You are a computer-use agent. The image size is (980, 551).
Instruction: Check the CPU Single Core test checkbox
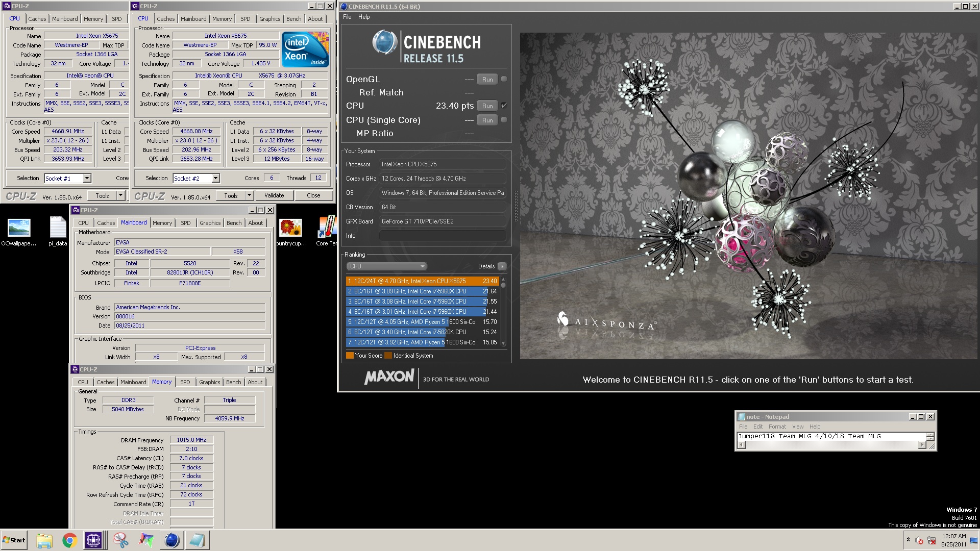click(x=504, y=120)
